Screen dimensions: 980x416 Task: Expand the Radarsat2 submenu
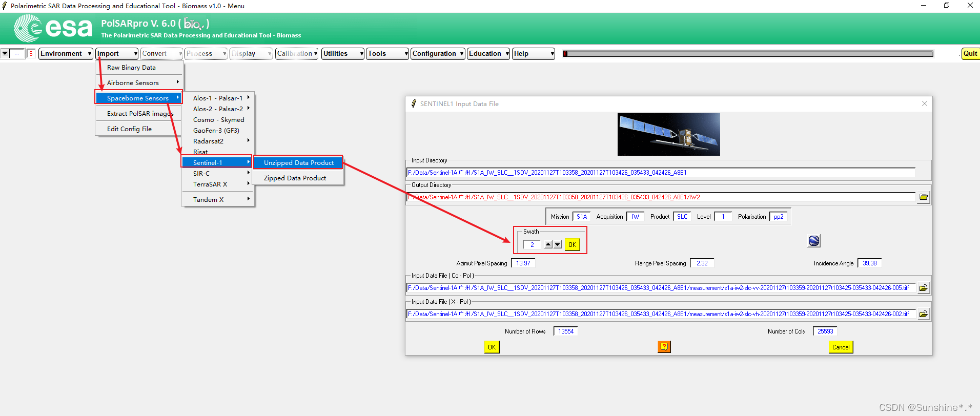(x=218, y=141)
